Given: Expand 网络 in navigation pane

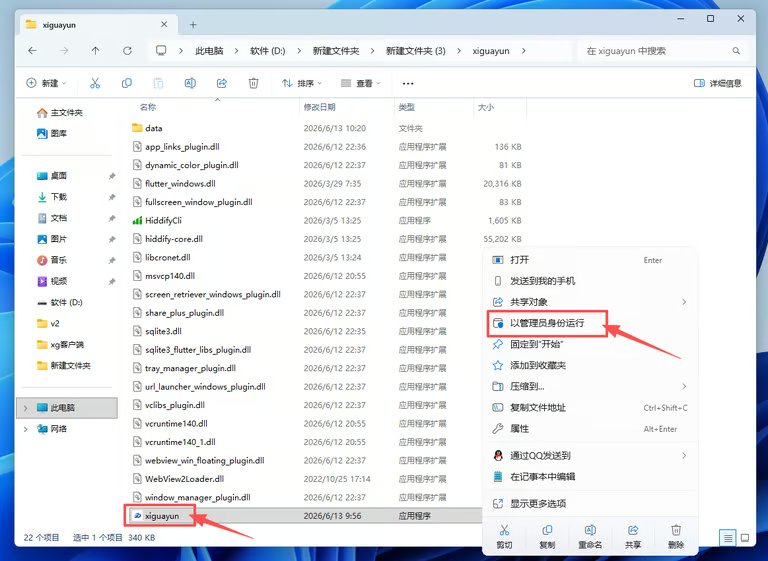Looking at the screenshot, I should (x=25, y=429).
